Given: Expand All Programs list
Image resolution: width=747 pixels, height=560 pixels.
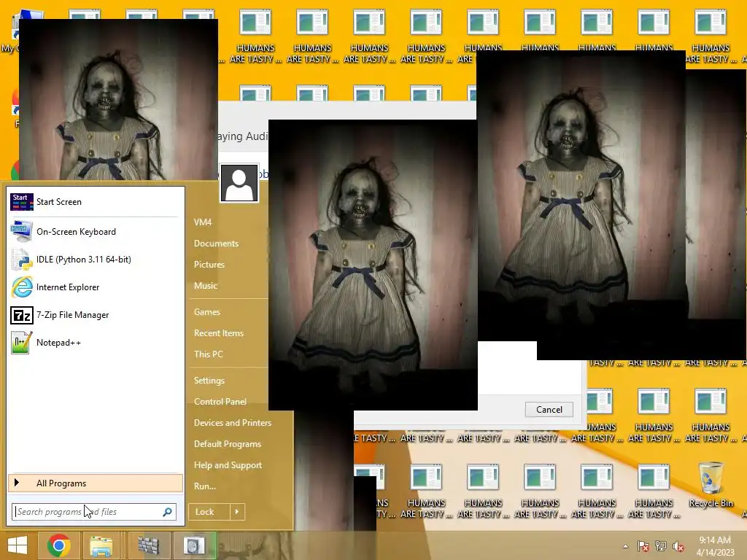Looking at the screenshot, I should click(96, 483).
